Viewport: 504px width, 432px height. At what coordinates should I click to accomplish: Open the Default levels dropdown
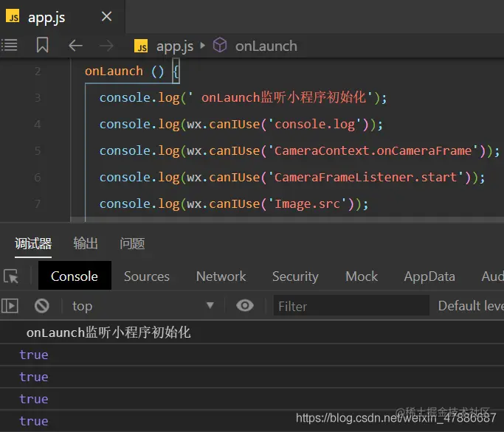[x=471, y=306]
